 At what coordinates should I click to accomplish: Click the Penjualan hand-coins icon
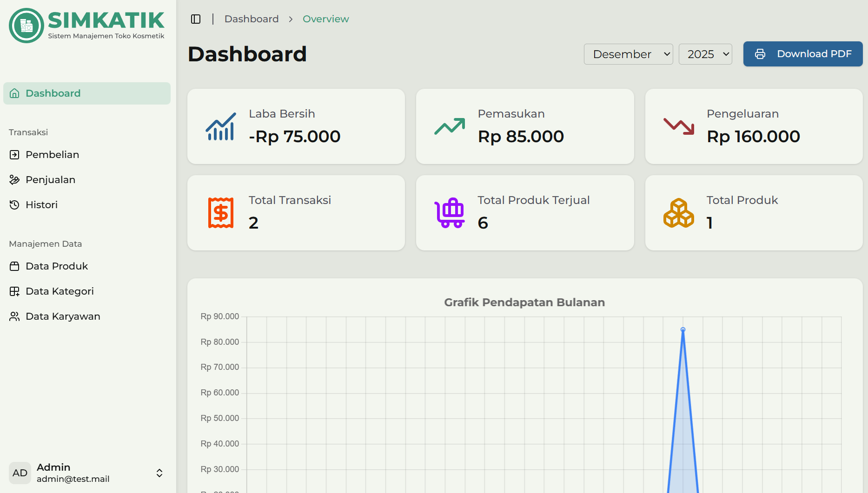[x=14, y=180]
